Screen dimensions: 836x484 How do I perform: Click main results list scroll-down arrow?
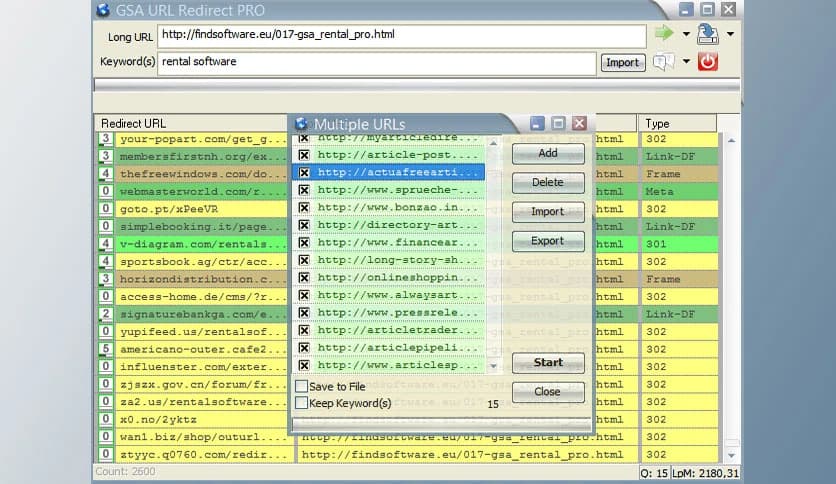pos(732,455)
